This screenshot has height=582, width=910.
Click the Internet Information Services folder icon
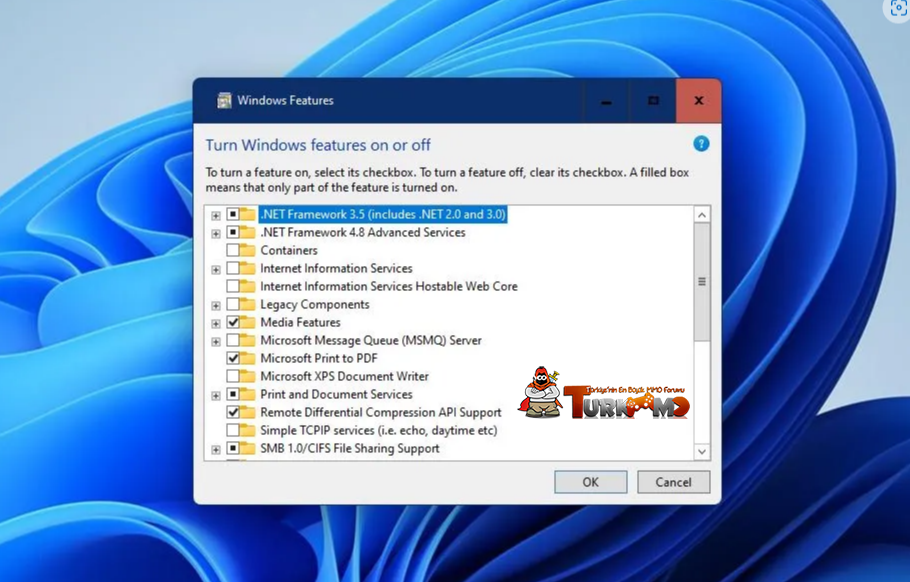[248, 268]
